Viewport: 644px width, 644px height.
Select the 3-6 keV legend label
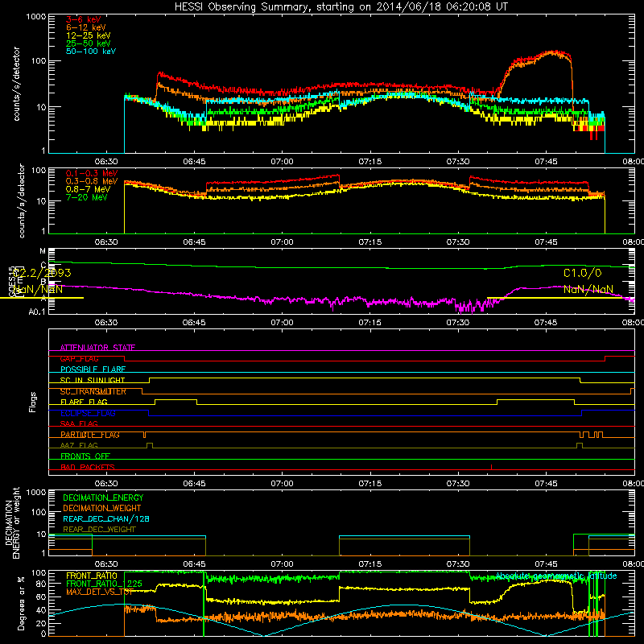point(84,19)
